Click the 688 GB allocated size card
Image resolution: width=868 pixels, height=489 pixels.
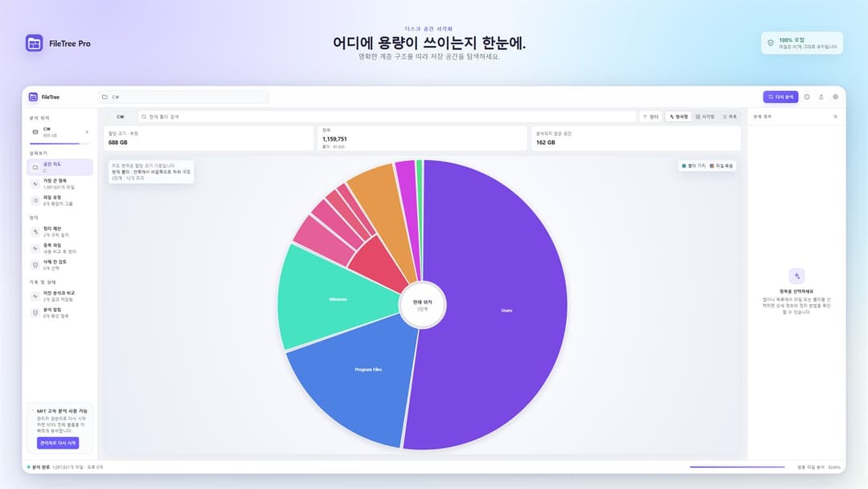tap(209, 138)
